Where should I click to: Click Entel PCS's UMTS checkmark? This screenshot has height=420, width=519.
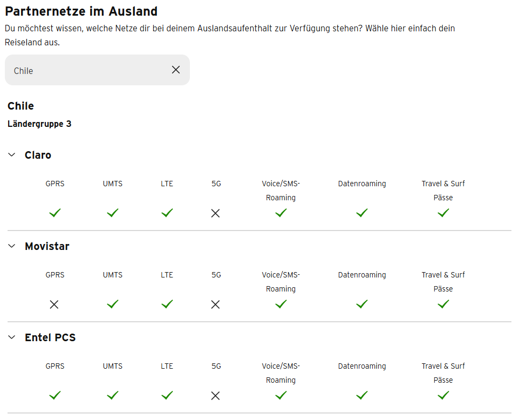click(x=113, y=396)
